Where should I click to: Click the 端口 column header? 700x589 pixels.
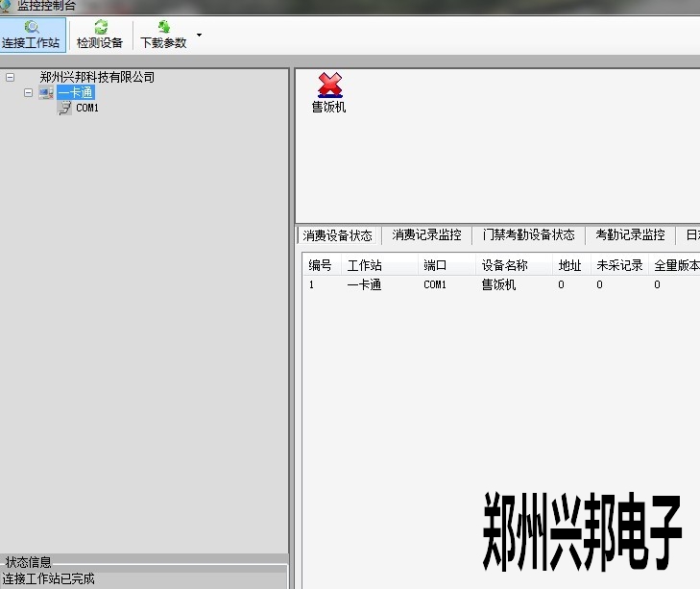point(447,265)
